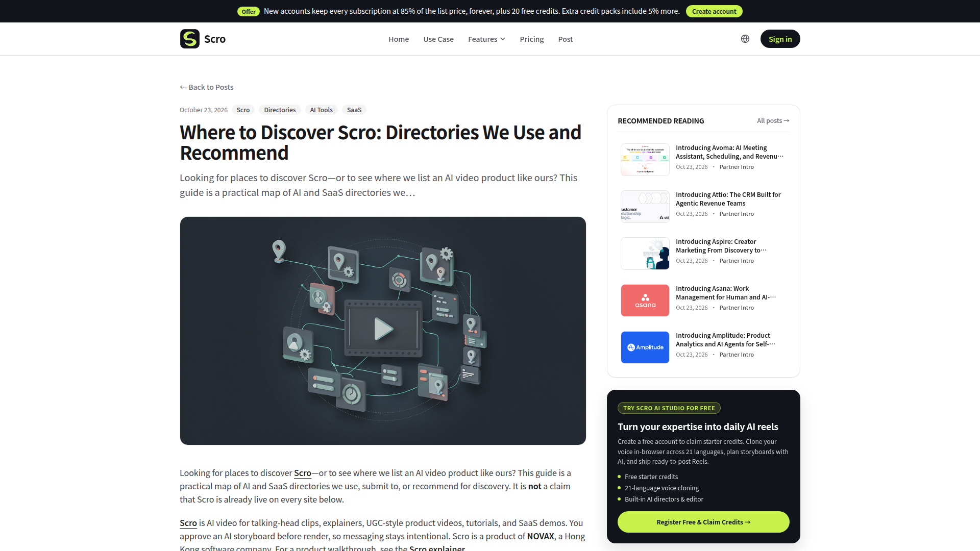The image size is (980, 551).
Task: Click the Scro logo icon
Action: (189, 39)
